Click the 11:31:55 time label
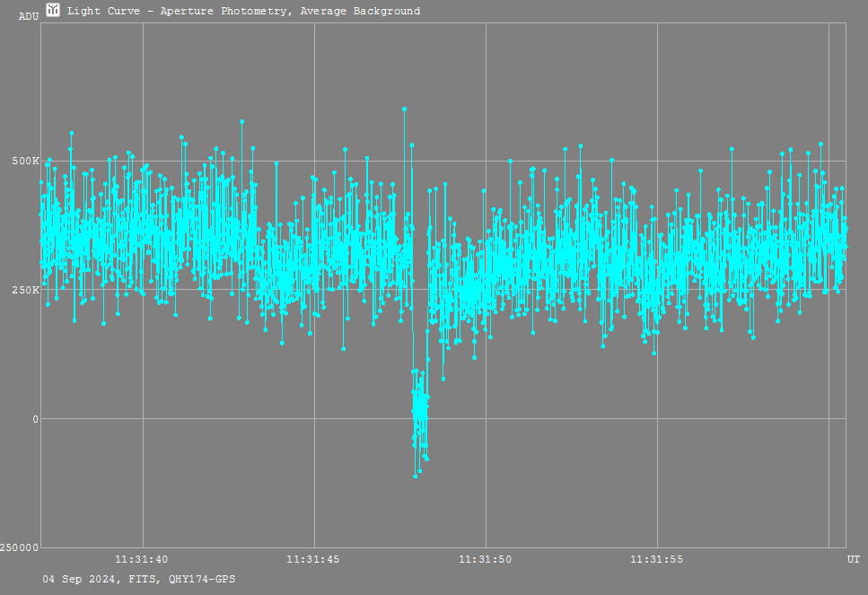 pos(656,560)
